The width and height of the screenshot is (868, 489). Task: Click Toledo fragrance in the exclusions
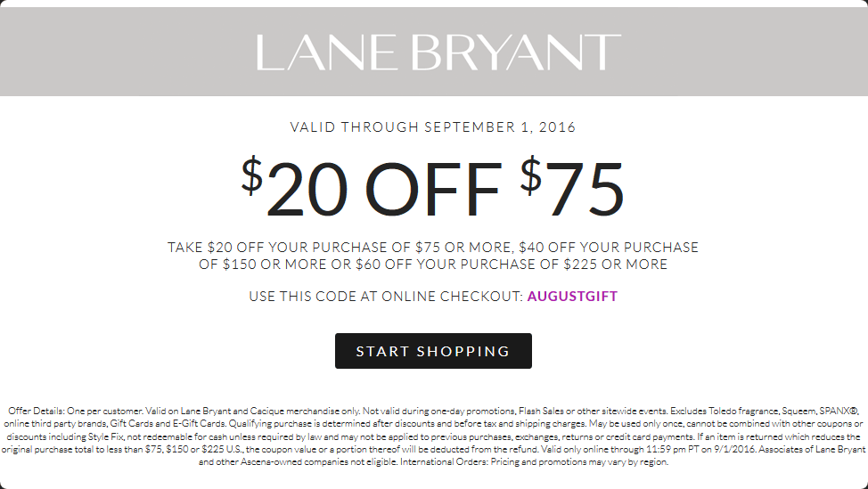(x=743, y=411)
